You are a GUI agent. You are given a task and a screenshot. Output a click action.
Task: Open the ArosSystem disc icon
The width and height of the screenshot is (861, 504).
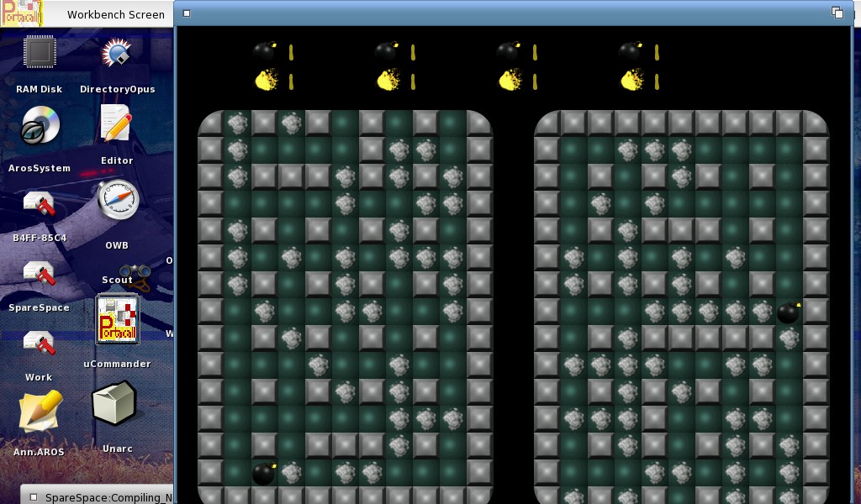40,126
